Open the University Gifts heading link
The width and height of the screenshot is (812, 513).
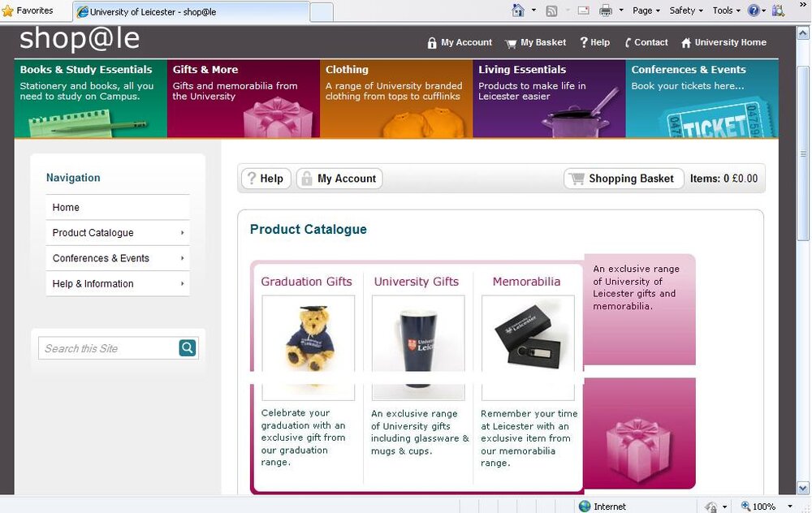(417, 282)
